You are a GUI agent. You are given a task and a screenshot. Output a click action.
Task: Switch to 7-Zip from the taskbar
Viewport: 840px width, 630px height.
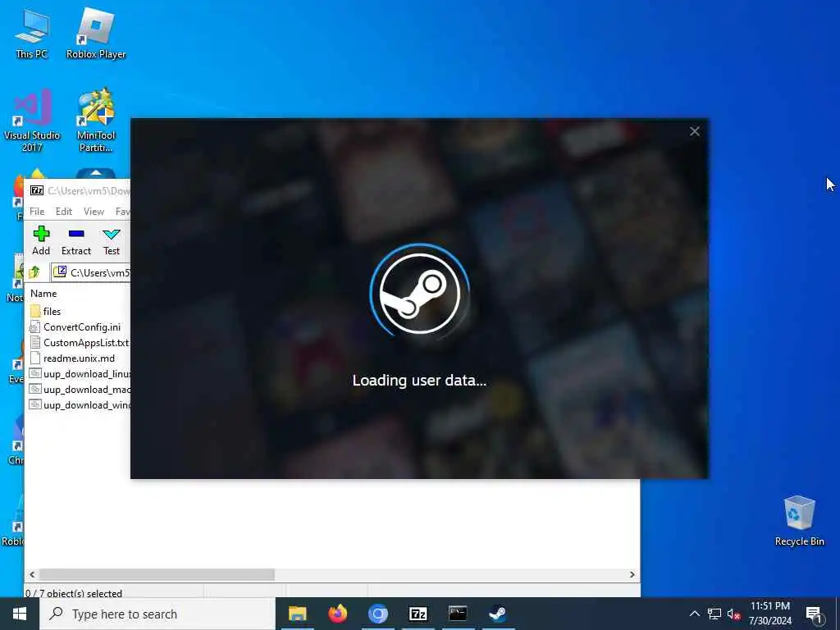[418, 614]
